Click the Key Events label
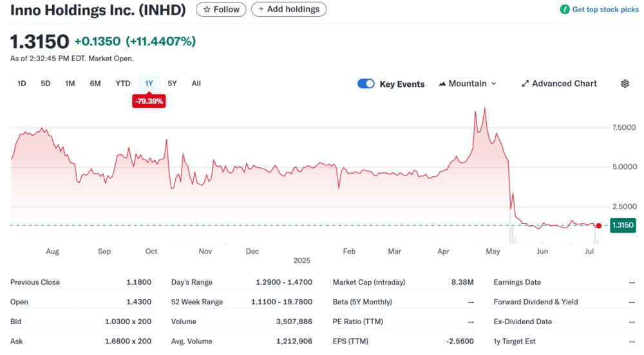 coord(402,84)
